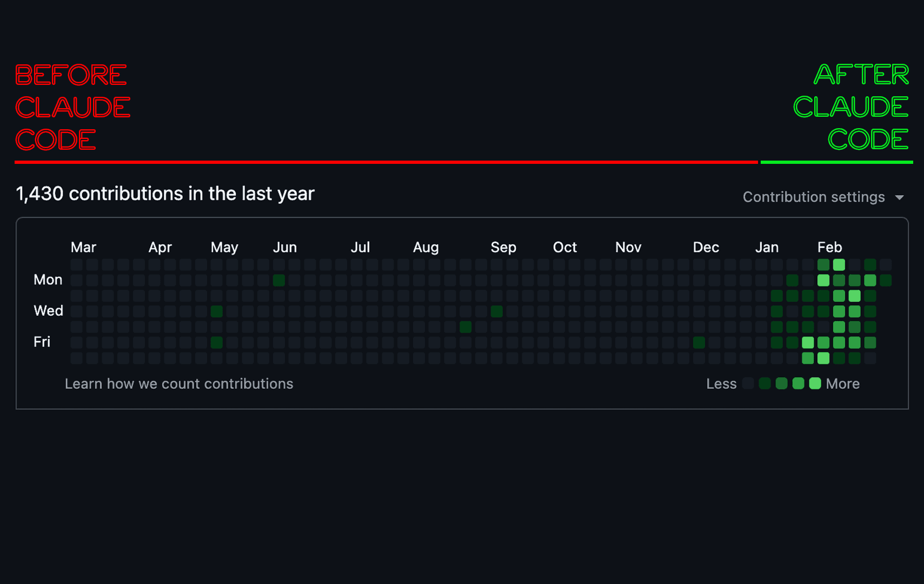Select the green Friday cell under May
The image size is (924, 584).
(x=217, y=342)
